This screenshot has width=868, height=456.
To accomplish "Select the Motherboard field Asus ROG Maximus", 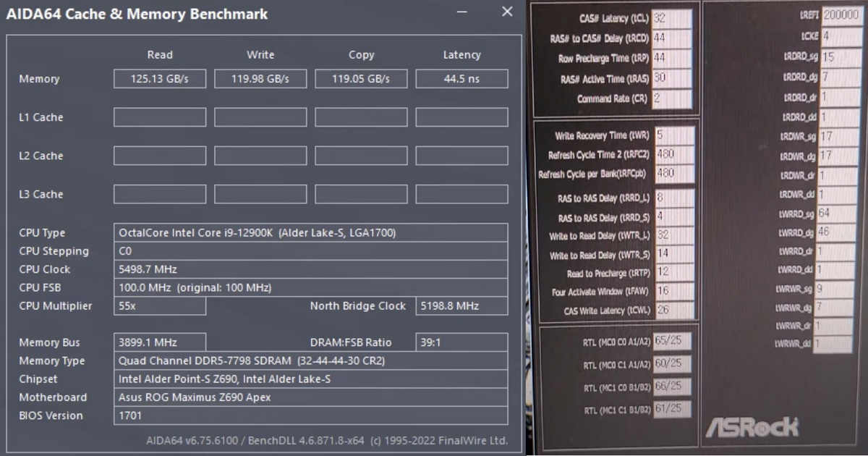I will (310, 397).
